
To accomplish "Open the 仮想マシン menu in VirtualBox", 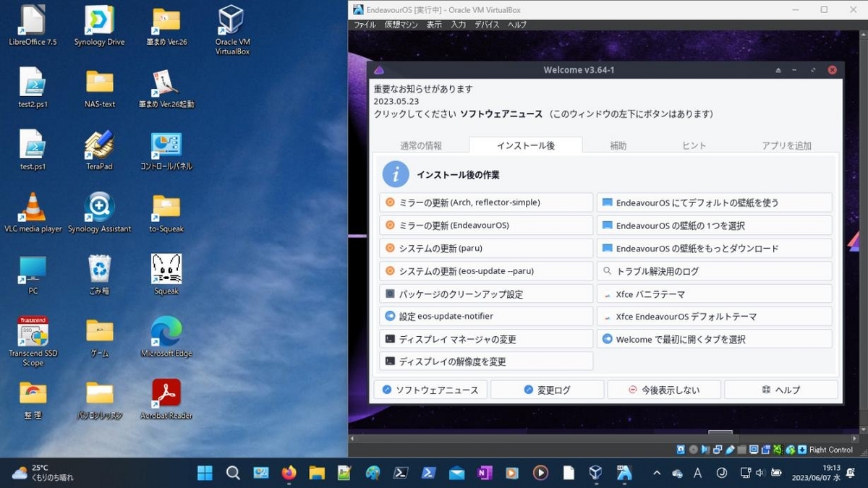I will [401, 25].
